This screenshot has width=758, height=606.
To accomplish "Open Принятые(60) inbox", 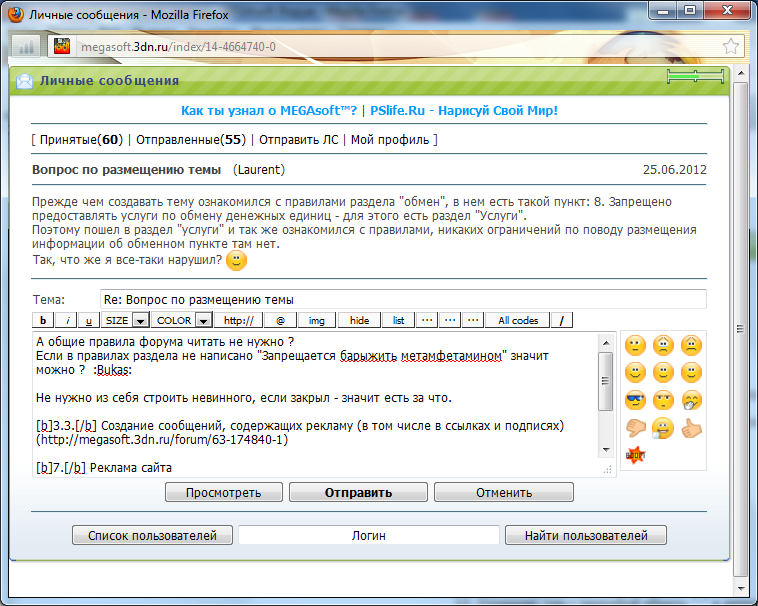I will click(81, 140).
